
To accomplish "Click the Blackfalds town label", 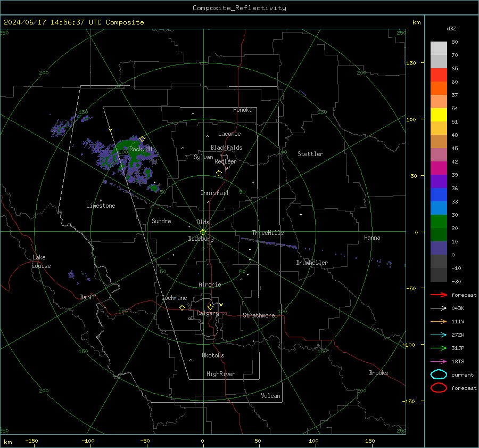I will pyautogui.click(x=226, y=148).
